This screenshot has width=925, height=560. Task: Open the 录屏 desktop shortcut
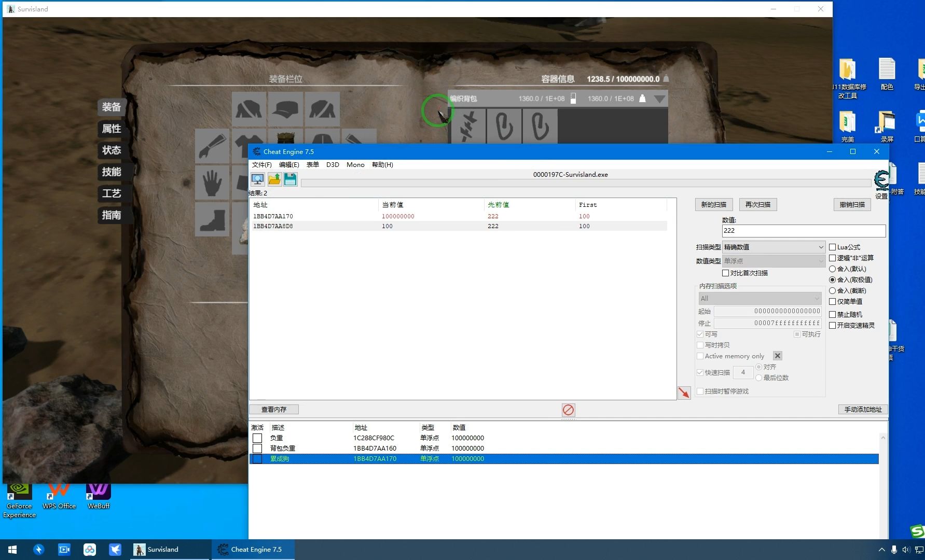pos(887,127)
